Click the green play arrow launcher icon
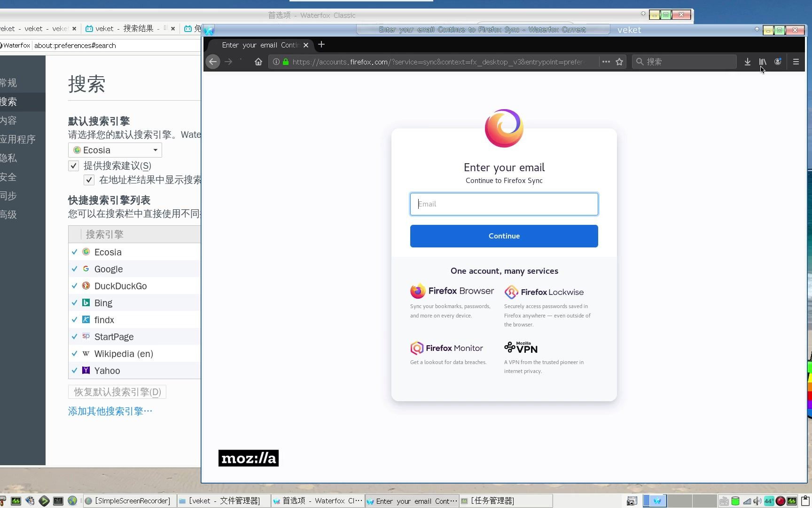Screen dimensions: 812x508 click(x=44, y=501)
